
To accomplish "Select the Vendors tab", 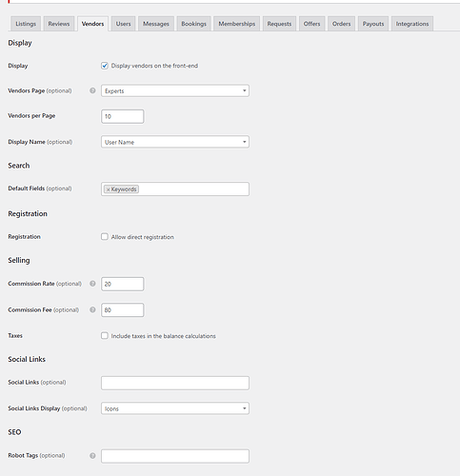I will point(92,24).
